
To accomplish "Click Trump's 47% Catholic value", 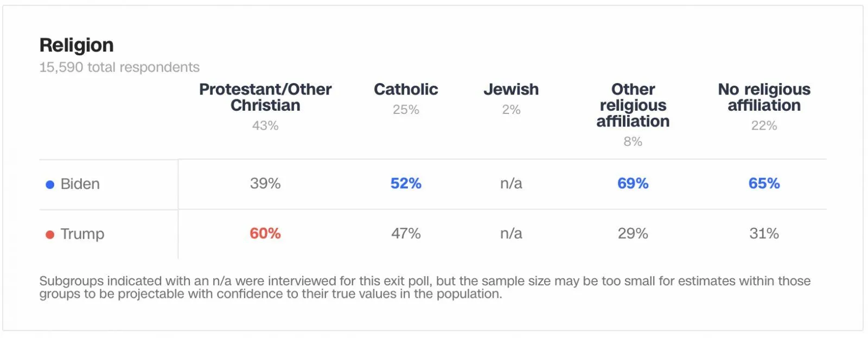I will point(406,233).
